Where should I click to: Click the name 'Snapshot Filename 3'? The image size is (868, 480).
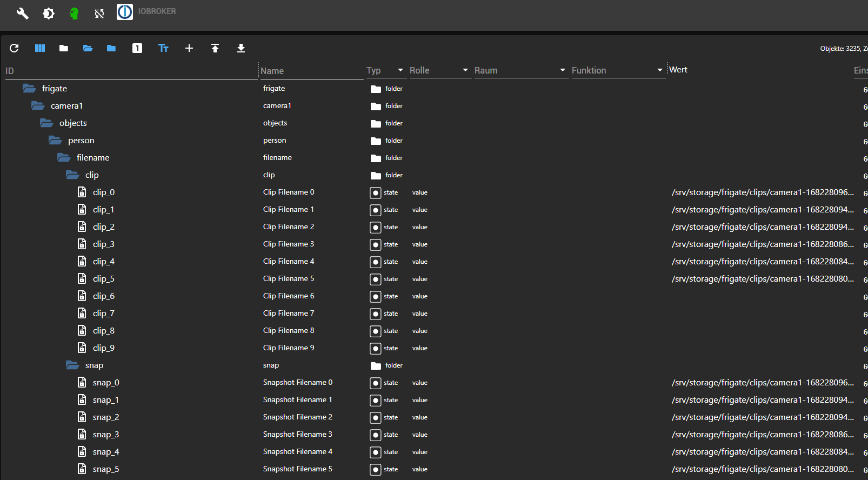(298, 434)
